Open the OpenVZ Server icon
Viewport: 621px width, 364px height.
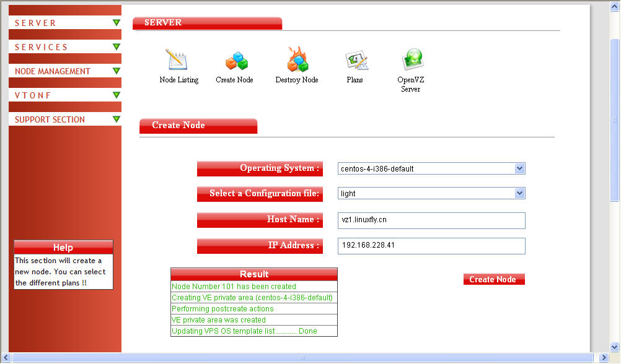pyautogui.click(x=411, y=61)
